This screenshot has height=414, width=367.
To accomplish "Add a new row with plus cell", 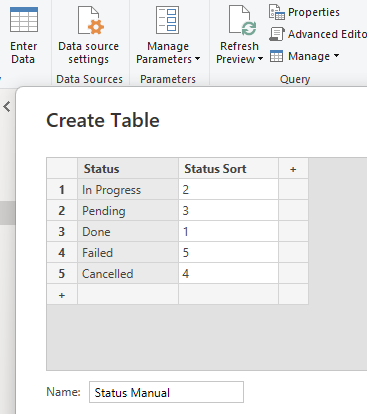I will coord(62,295).
